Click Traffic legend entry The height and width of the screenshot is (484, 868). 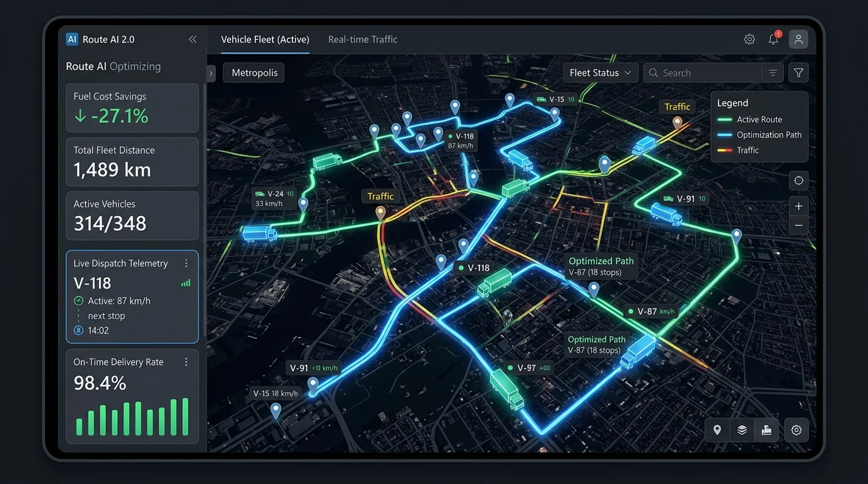click(x=738, y=150)
